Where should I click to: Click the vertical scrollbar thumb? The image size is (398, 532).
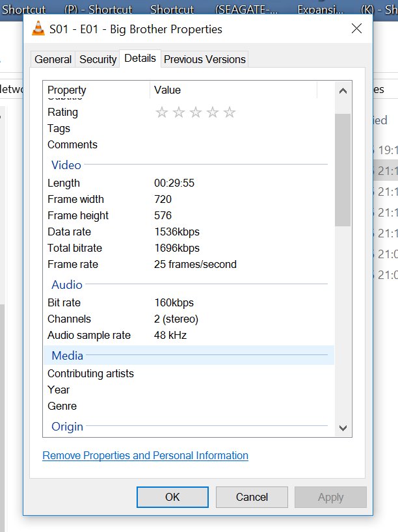pyautogui.click(x=343, y=169)
